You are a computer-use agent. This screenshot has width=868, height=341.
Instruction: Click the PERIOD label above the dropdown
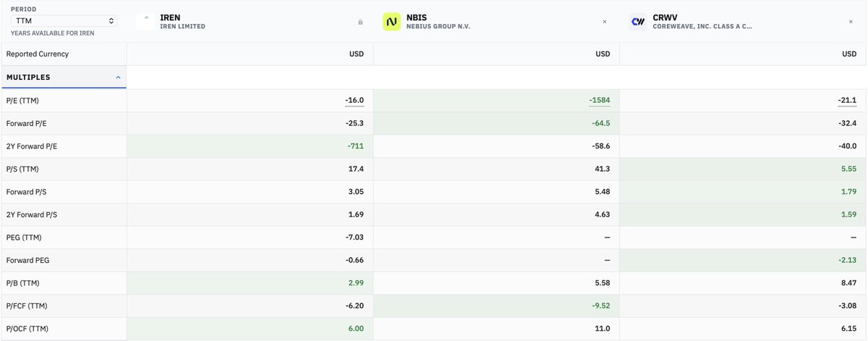pos(23,9)
